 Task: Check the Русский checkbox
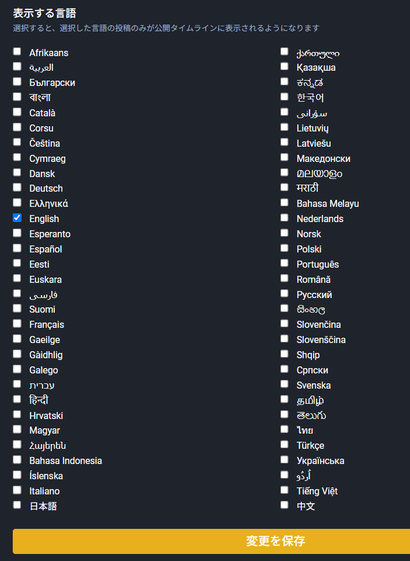click(x=284, y=293)
